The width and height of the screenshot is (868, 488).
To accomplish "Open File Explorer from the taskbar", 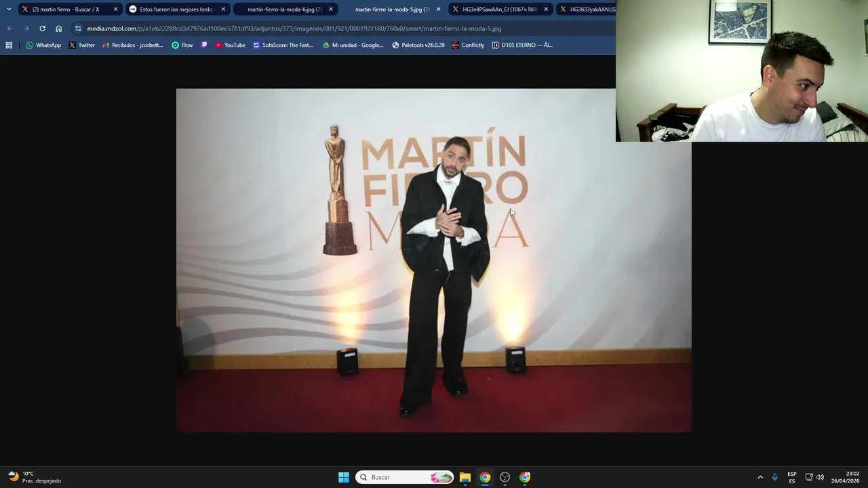I will pyautogui.click(x=465, y=477).
